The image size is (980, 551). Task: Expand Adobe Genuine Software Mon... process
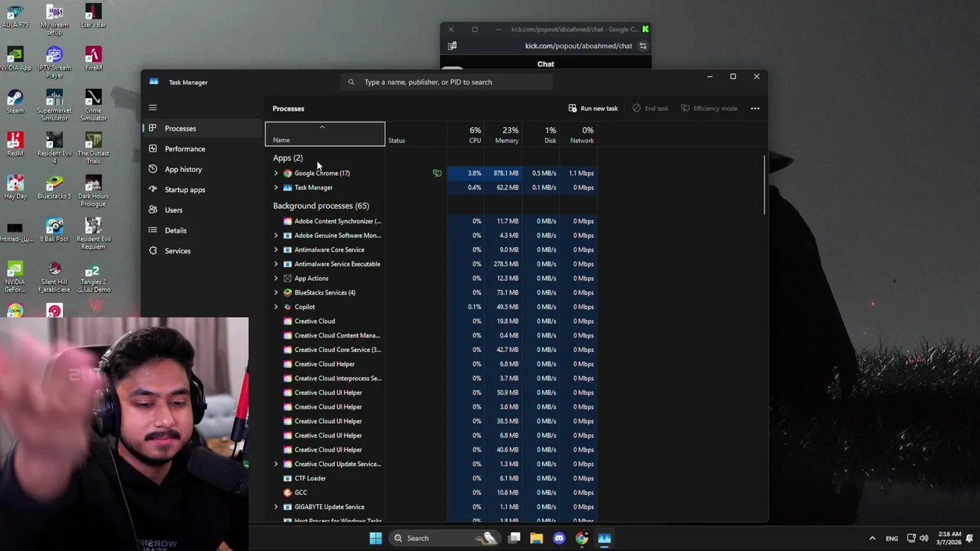click(x=276, y=235)
